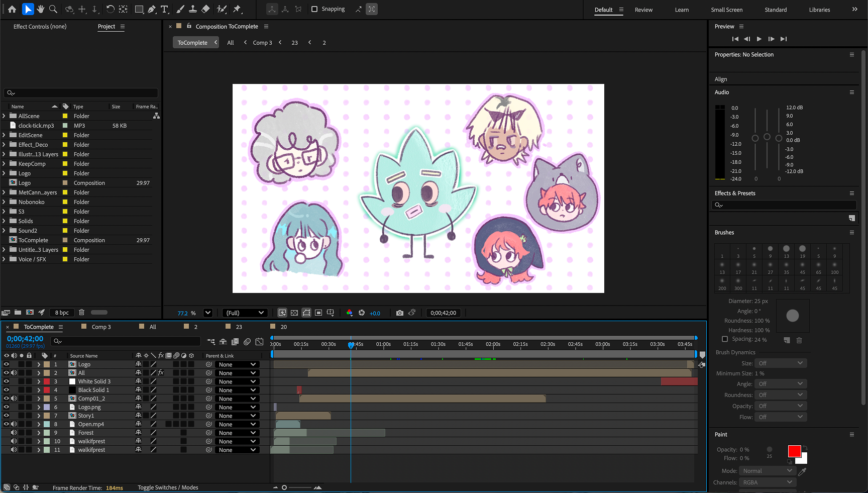Click Toggle Switches / Modes button
868x493 pixels.
click(168, 487)
